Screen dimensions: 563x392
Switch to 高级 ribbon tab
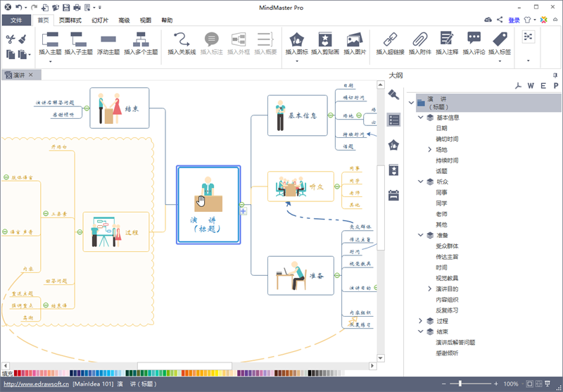124,20
